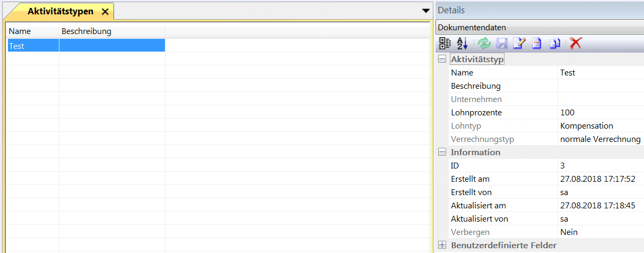Open the tab list dropdown arrow
Screen dimensions: 644x253
pyautogui.click(x=425, y=11)
